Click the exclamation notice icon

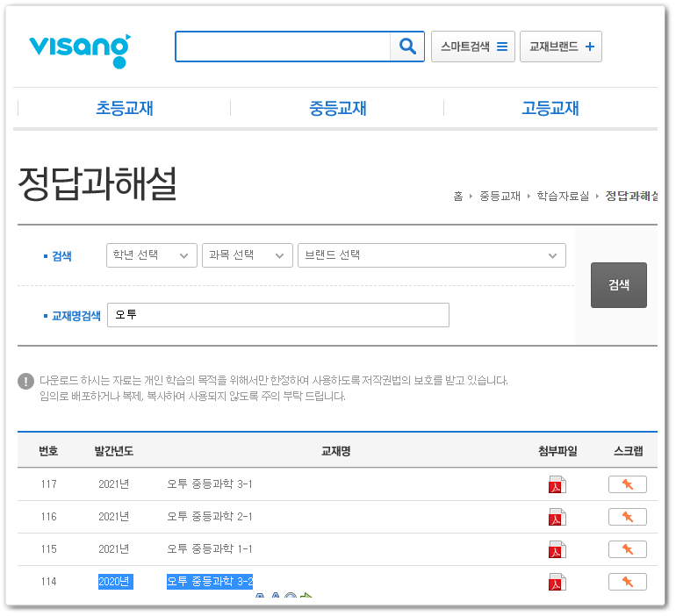pos(25,381)
